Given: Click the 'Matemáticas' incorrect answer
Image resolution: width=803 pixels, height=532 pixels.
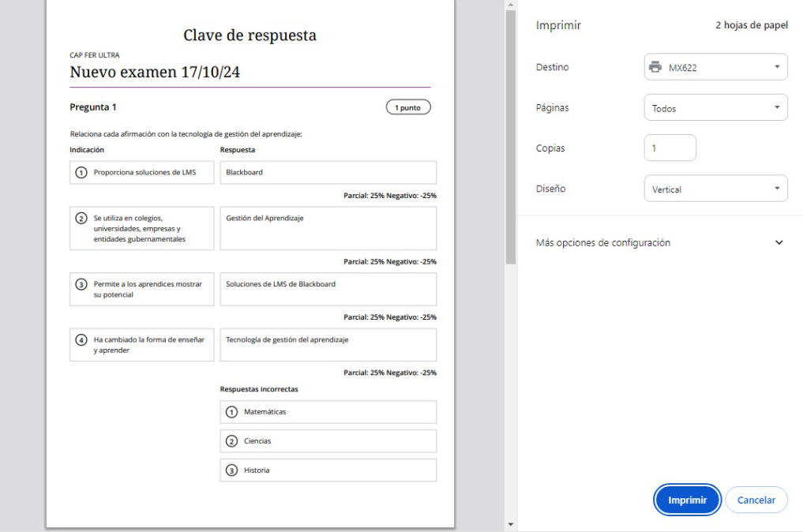Looking at the screenshot, I should (x=328, y=412).
